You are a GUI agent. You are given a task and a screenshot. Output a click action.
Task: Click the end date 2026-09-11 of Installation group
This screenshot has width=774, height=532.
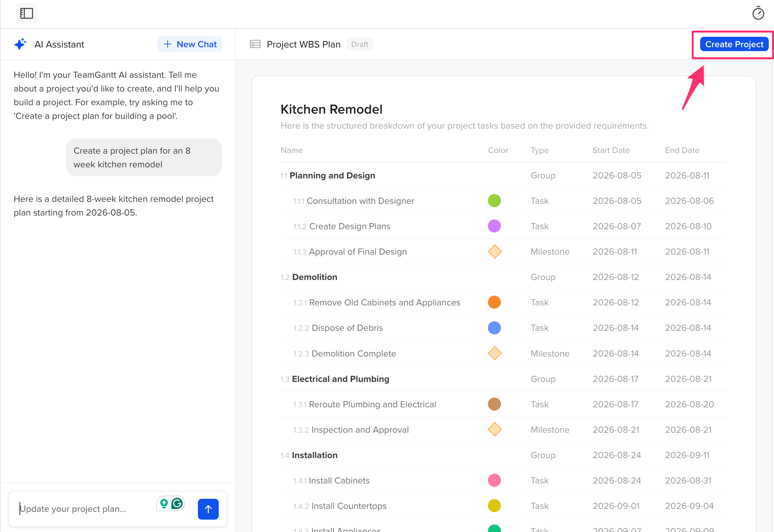tap(687, 455)
